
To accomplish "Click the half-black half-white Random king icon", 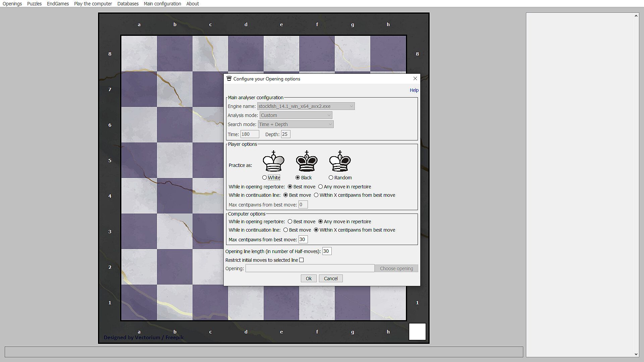I will click(340, 161).
